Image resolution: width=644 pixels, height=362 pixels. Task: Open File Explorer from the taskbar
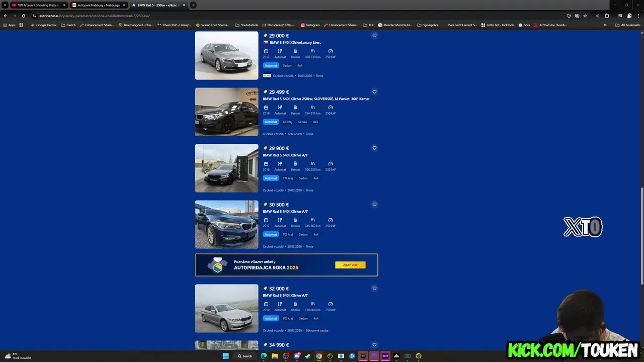click(275, 356)
